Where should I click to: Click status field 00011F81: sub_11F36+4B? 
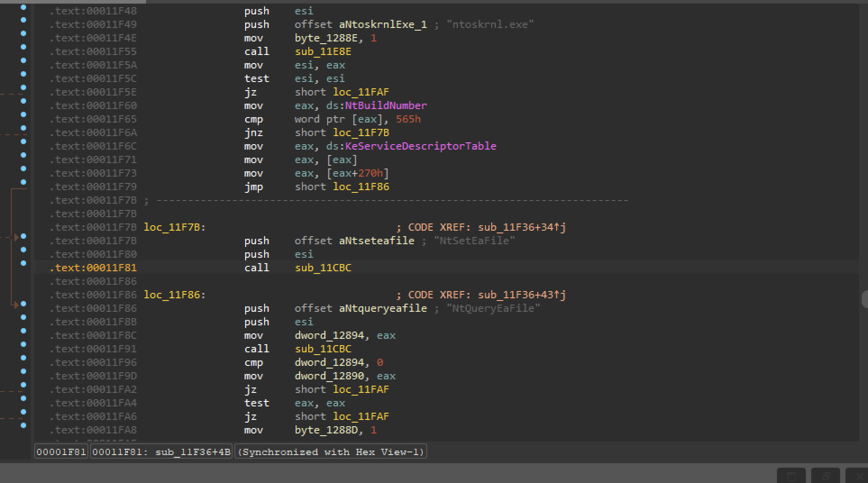point(161,451)
